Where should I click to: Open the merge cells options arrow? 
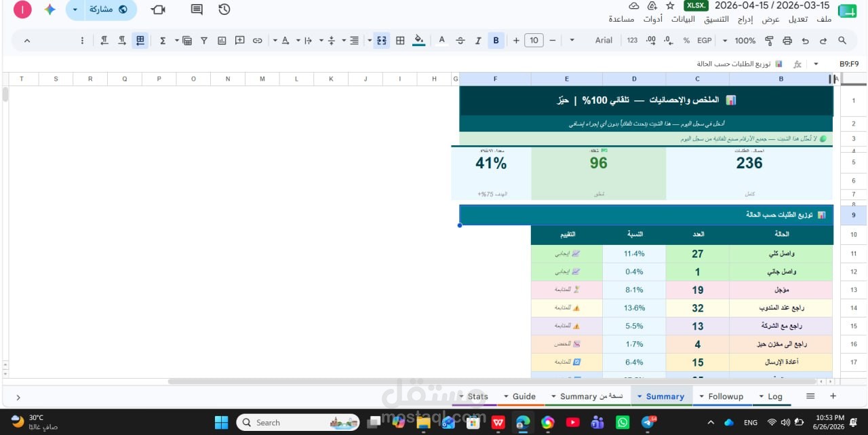(x=370, y=41)
